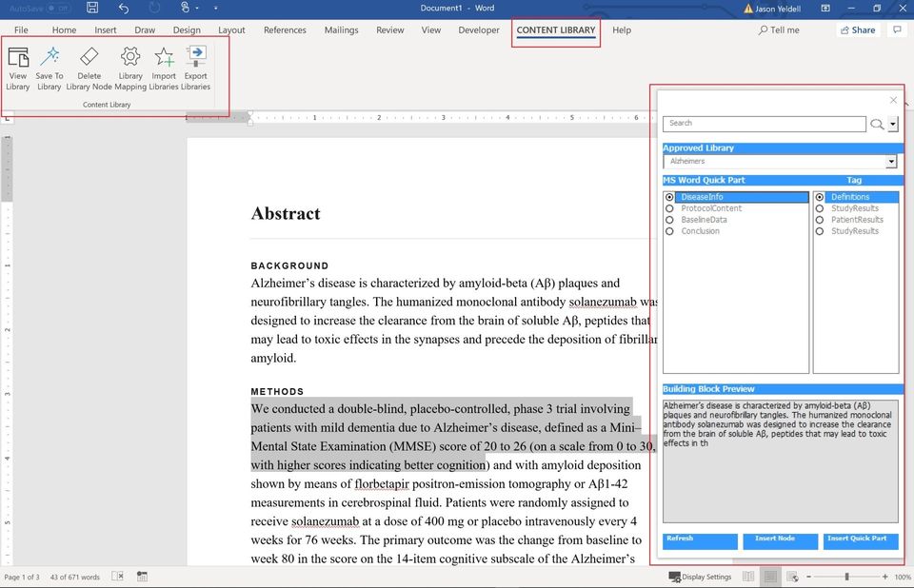This screenshot has height=588, width=914.
Task: Select the Conclusion radio button
Action: point(669,231)
